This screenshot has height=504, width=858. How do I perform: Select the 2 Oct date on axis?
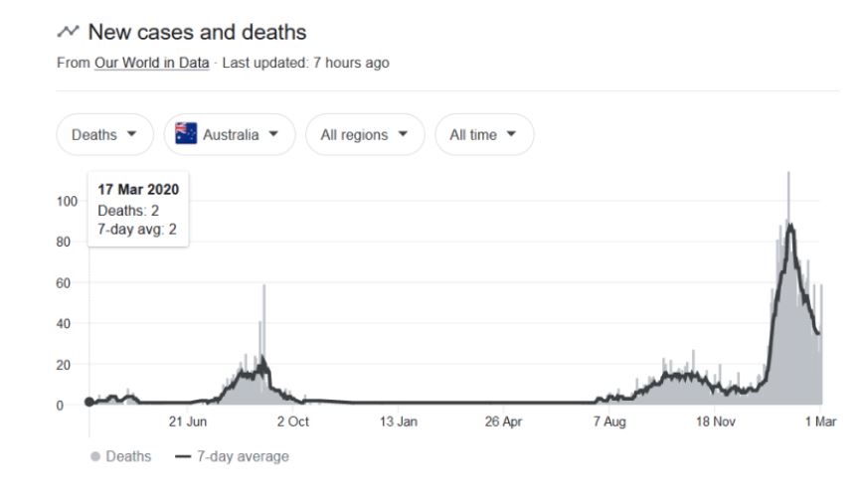[x=293, y=422]
